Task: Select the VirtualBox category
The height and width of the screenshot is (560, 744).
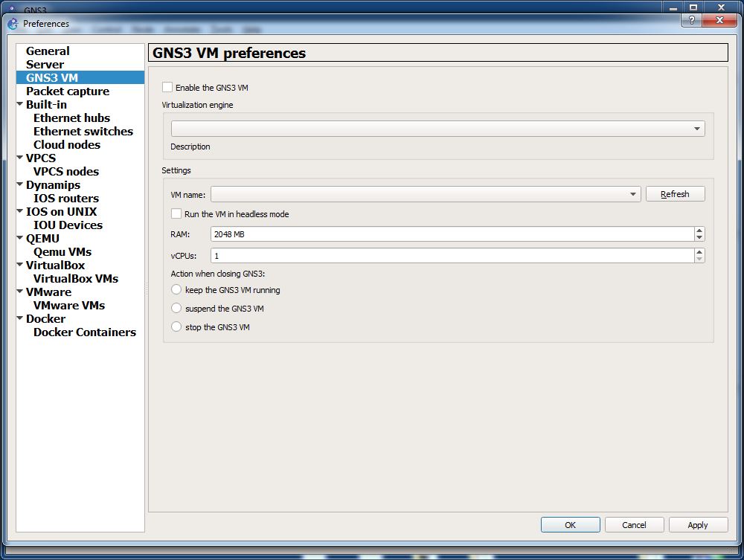Action: 55,265
